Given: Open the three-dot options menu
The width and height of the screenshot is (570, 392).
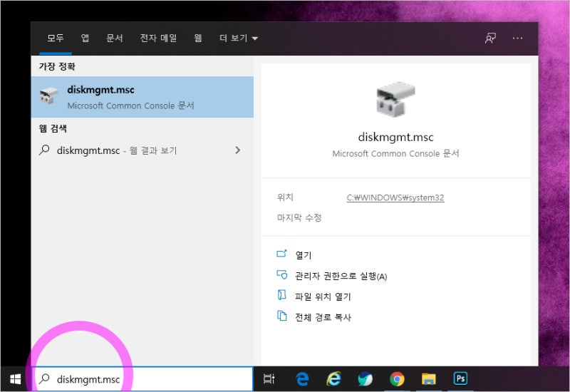Looking at the screenshot, I should click(x=517, y=38).
